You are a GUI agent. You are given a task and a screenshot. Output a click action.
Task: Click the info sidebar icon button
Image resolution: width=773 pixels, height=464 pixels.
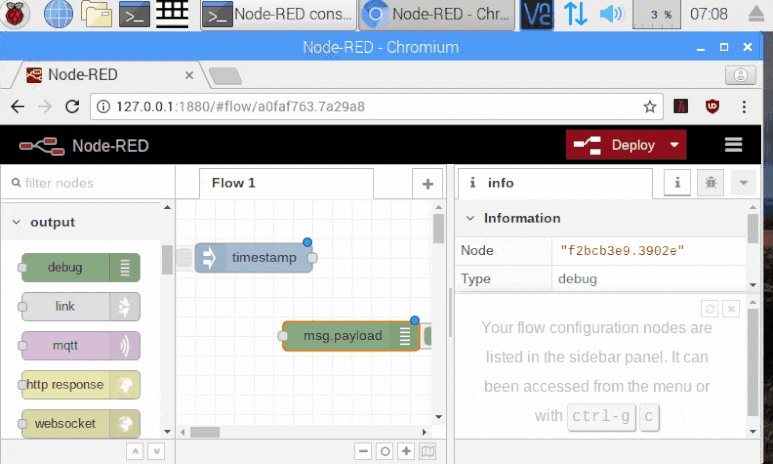coord(678,183)
